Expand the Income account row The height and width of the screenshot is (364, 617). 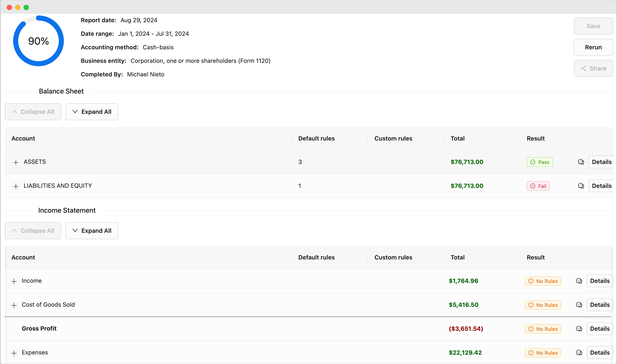tap(14, 281)
